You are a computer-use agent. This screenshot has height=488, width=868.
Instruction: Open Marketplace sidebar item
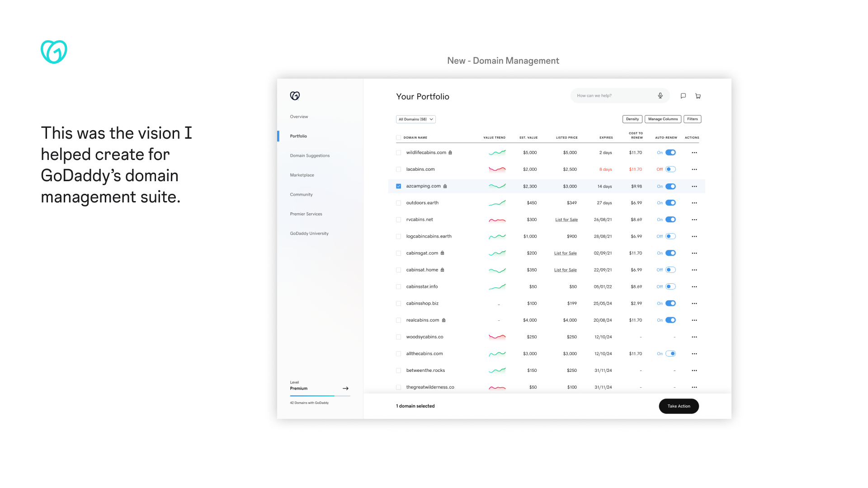pyautogui.click(x=302, y=175)
